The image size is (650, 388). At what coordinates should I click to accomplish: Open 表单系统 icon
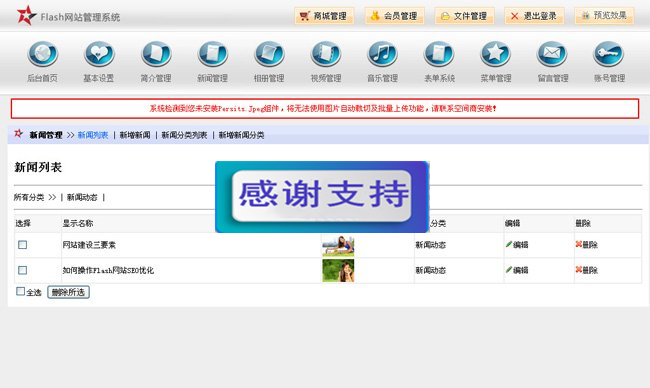[439, 54]
